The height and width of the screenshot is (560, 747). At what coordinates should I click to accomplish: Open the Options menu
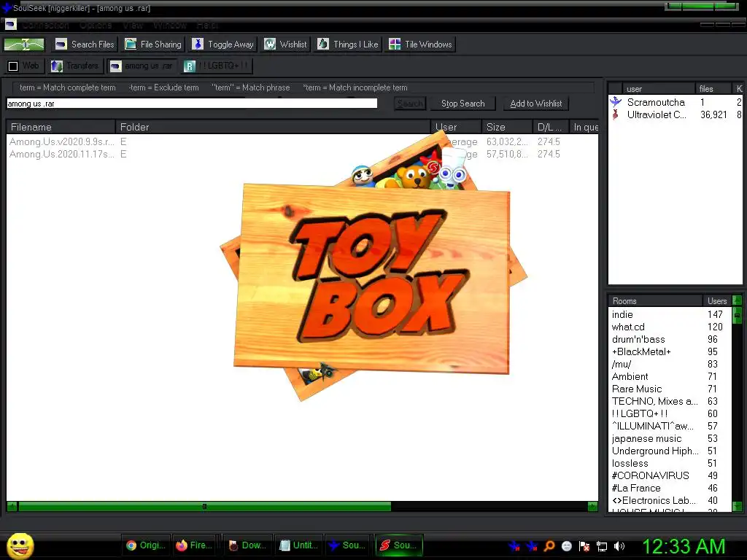pyautogui.click(x=96, y=26)
